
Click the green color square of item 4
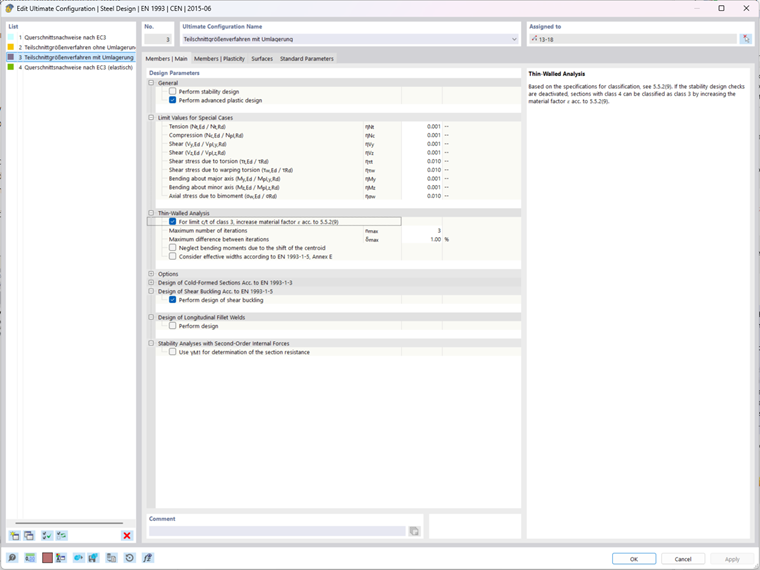coord(11,67)
